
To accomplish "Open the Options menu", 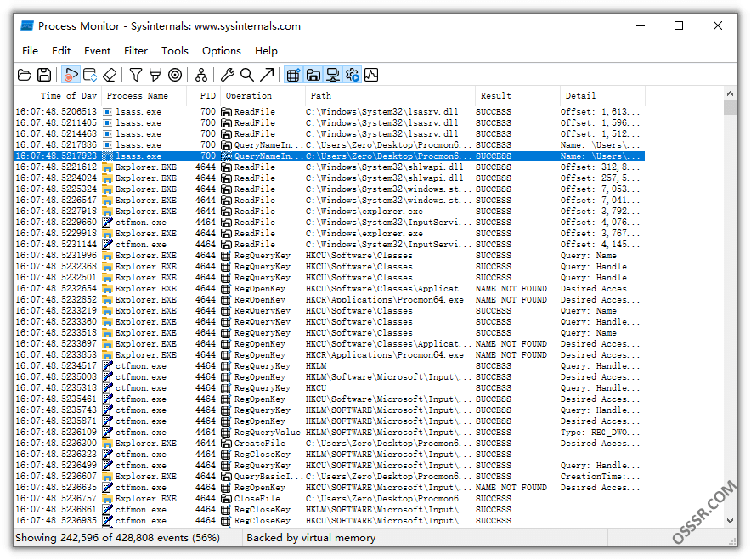I will pyautogui.click(x=221, y=51).
